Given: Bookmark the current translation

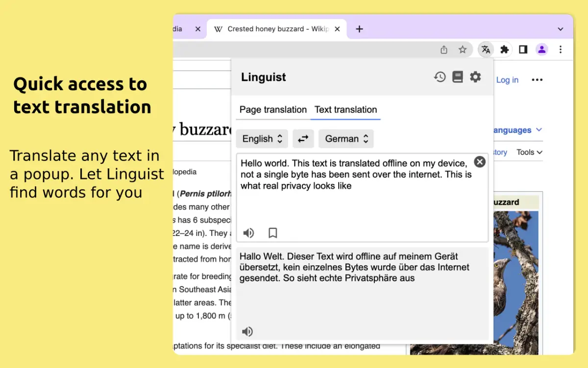Looking at the screenshot, I should click(x=272, y=233).
